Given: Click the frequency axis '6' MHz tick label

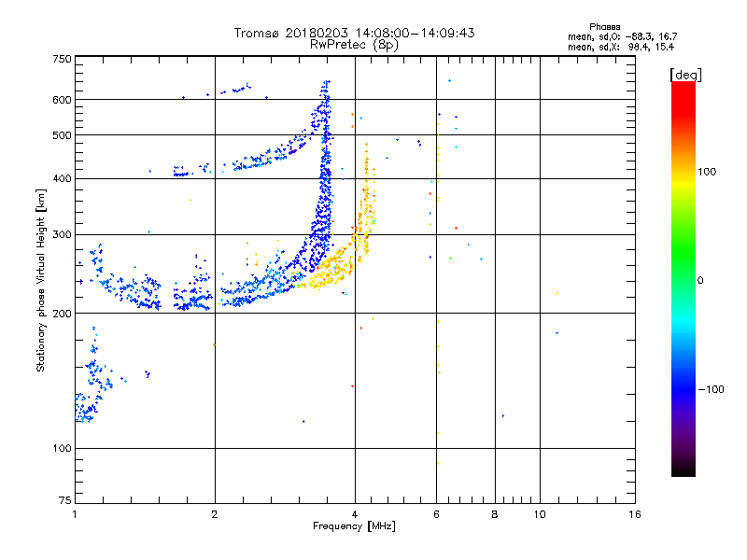Looking at the screenshot, I should pos(436,514).
